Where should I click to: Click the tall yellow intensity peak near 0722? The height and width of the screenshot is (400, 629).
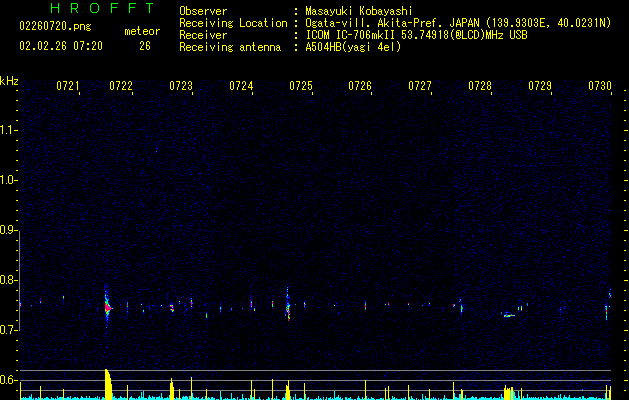click(108, 384)
